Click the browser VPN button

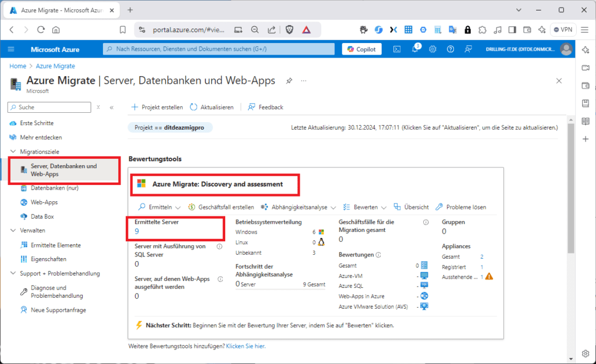pyautogui.click(x=563, y=30)
